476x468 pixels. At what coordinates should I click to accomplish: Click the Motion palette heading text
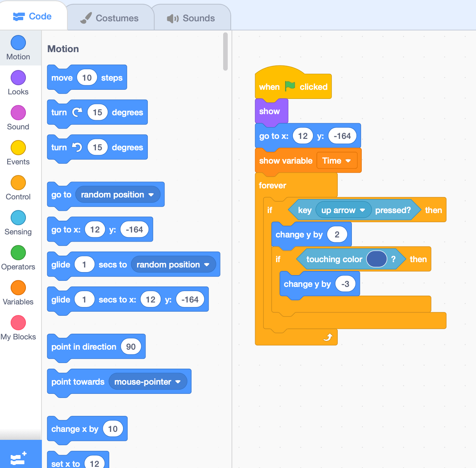click(x=63, y=49)
